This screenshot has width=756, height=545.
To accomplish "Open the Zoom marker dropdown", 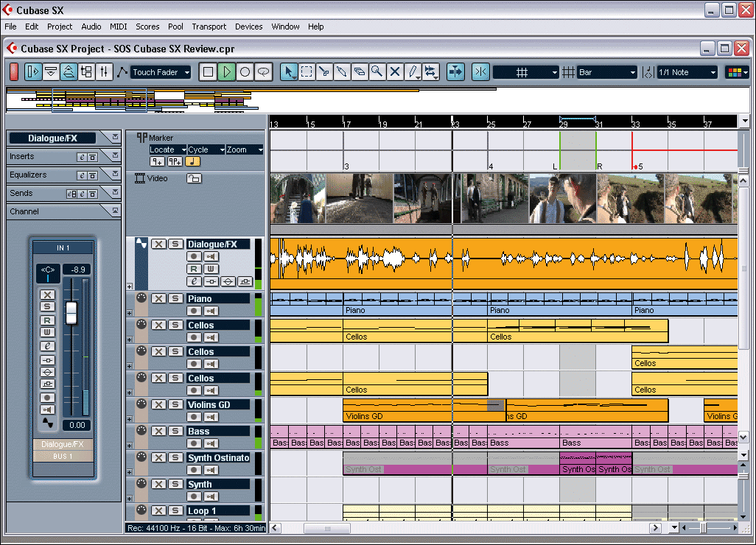I will [245, 150].
